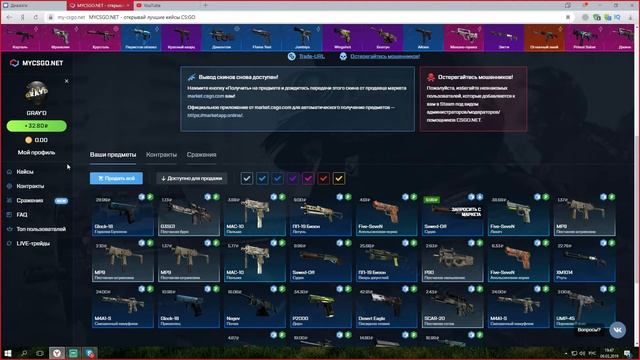Open Доступно для продажи sort dropdown
The image size is (640, 360).
point(191,178)
